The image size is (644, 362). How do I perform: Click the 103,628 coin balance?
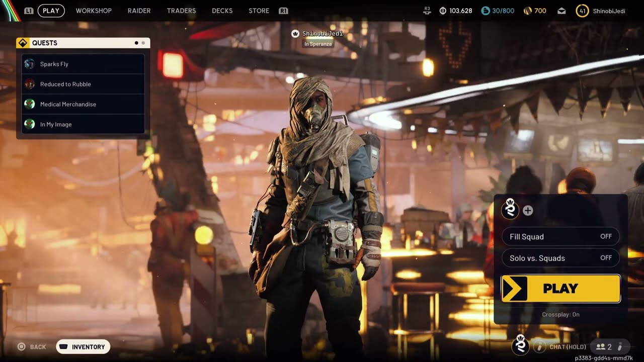[461, 11]
